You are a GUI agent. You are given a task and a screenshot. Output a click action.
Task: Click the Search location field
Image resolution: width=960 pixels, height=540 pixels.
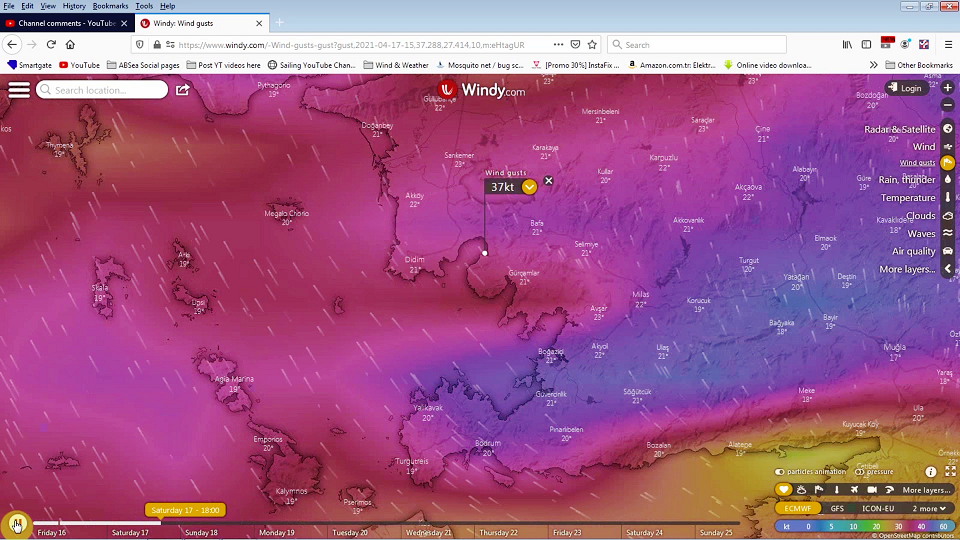pos(102,90)
